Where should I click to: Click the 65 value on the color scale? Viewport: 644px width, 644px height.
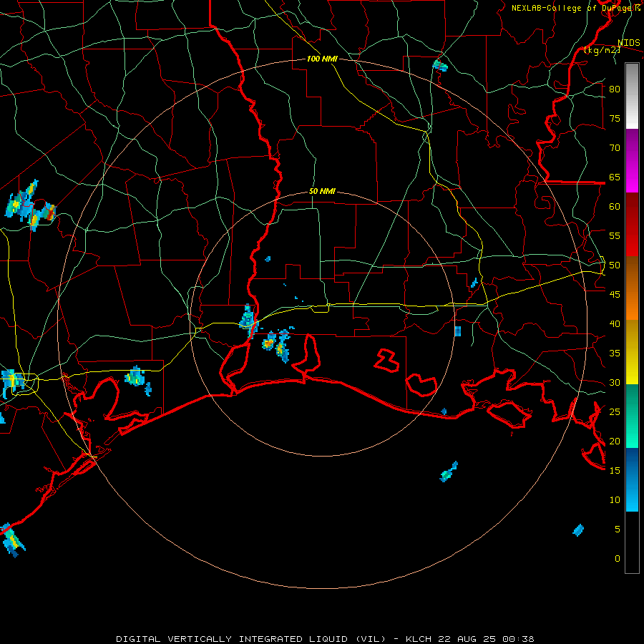(615, 177)
